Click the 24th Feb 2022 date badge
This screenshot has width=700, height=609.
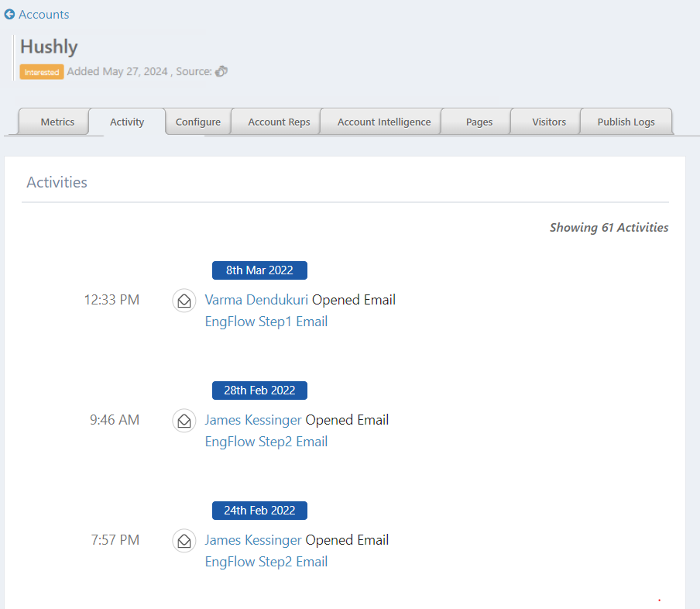[x=259, y=511]
